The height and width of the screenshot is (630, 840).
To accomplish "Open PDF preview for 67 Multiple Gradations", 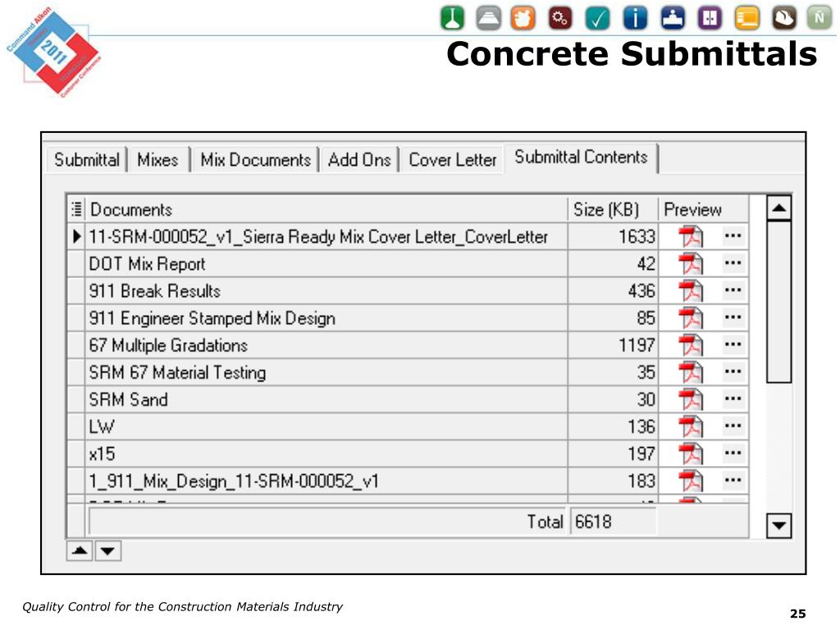I will (x=691, y=345).
